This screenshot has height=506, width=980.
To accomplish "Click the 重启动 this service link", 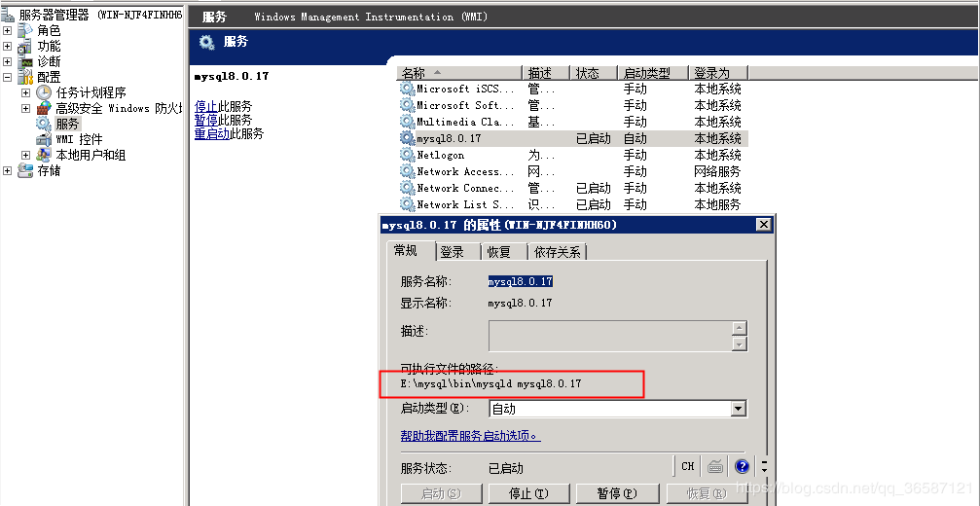I will pyautogui.click(x=212, y=133).
